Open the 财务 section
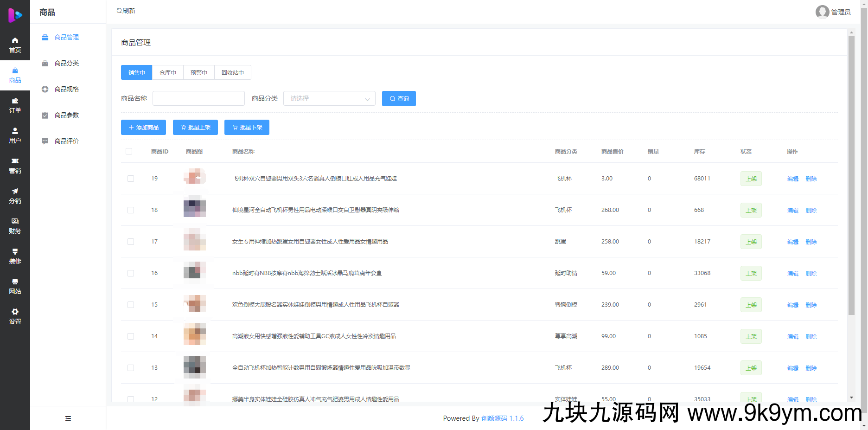The width and height of the screenshot is (868, 430). pyautogui.click(x=15, y=226)
